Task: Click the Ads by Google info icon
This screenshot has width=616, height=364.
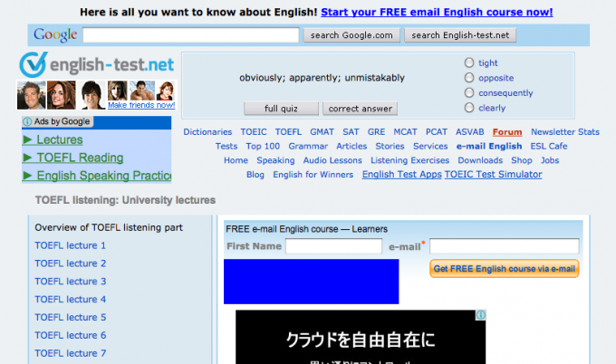Action: 27,121
